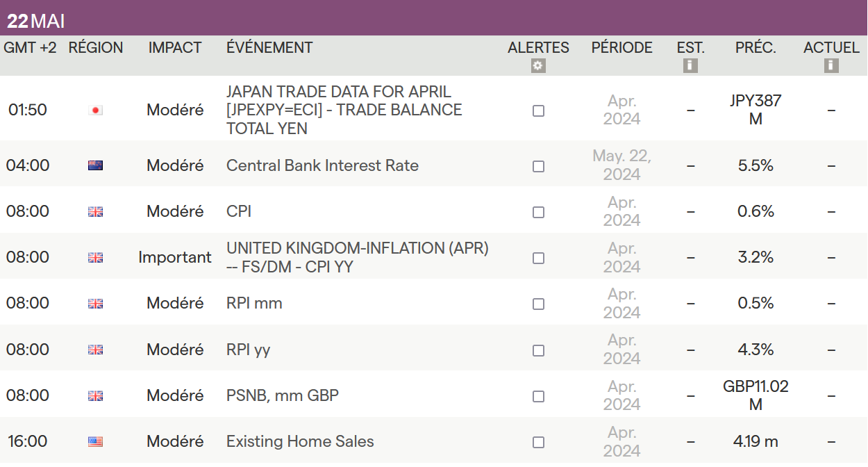This screenshot has width=868, height=467.
Task: Select the PSNB, mm GBP event
Action: [x=283, y=395]
